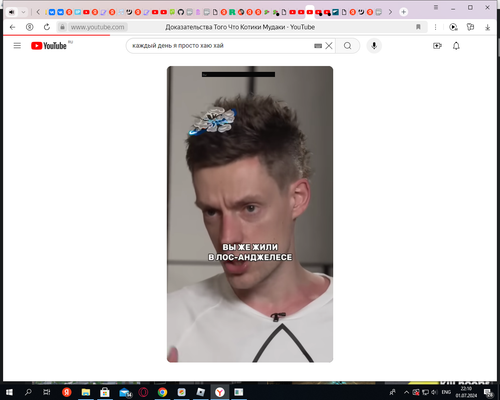The width and height of the screenshot is (500, 400).
Task: Click the page title in address bar
Action: (x=240, y=27)
